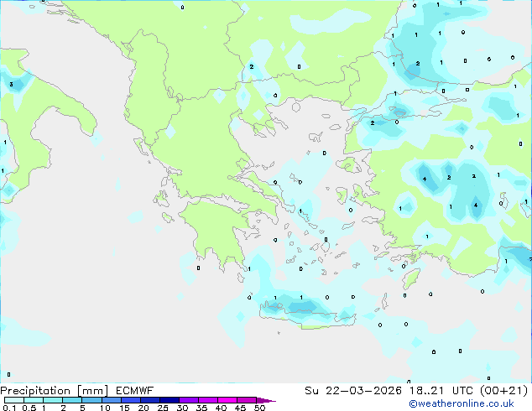Click the 'ECMWF' model label
532x411 pixels.
click(135, 391)
